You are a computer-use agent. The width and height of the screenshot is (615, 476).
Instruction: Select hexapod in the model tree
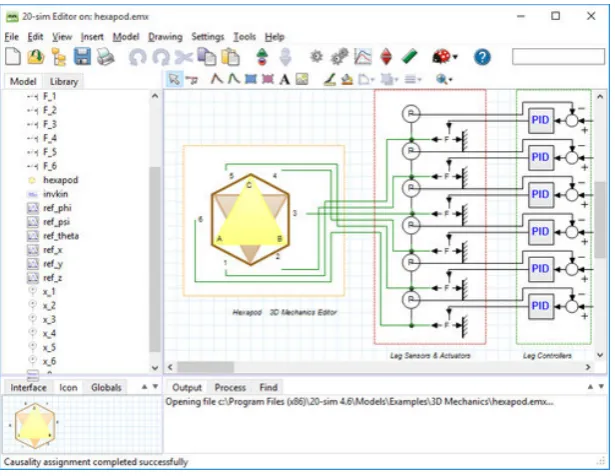60,180
